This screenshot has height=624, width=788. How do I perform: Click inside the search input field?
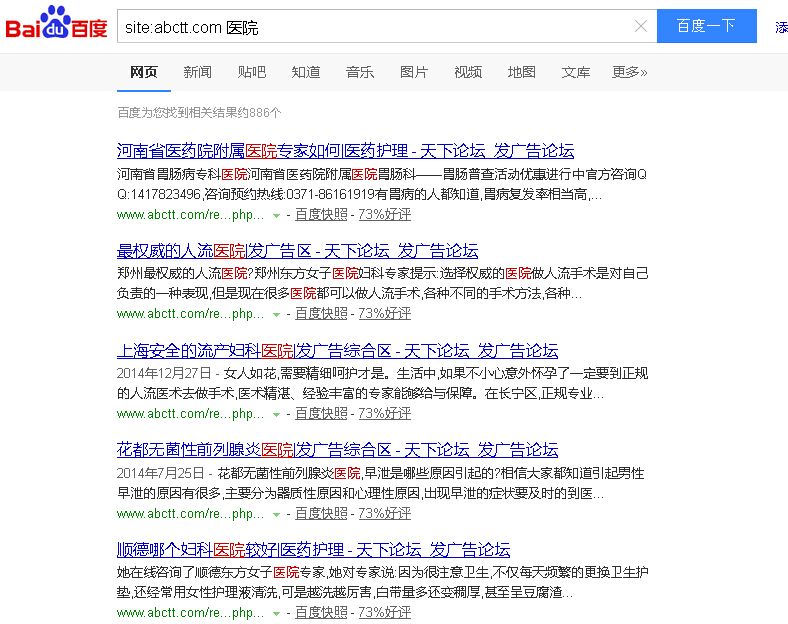click(370, 27)
